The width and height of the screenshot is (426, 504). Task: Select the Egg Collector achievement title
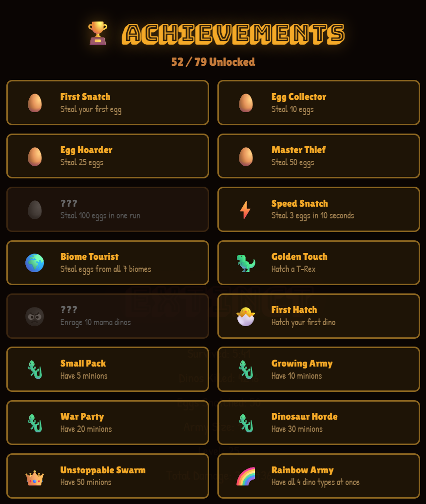[298, 97]
